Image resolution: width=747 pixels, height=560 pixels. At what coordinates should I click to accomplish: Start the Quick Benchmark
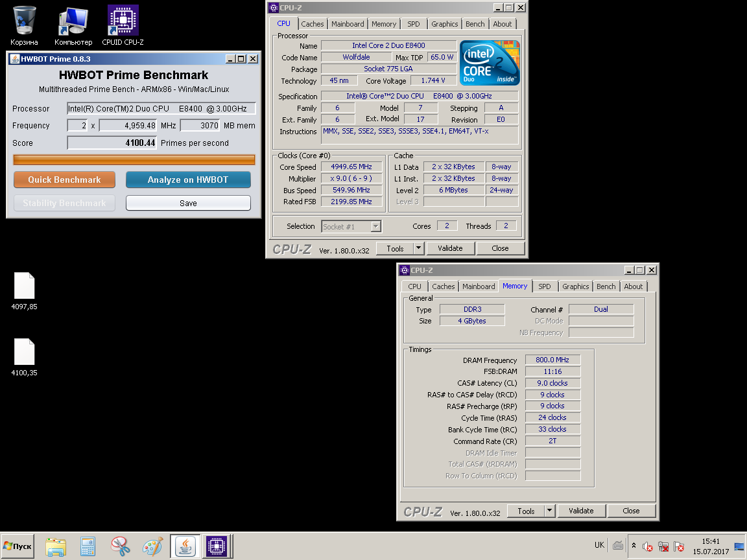tap(64, 180)
